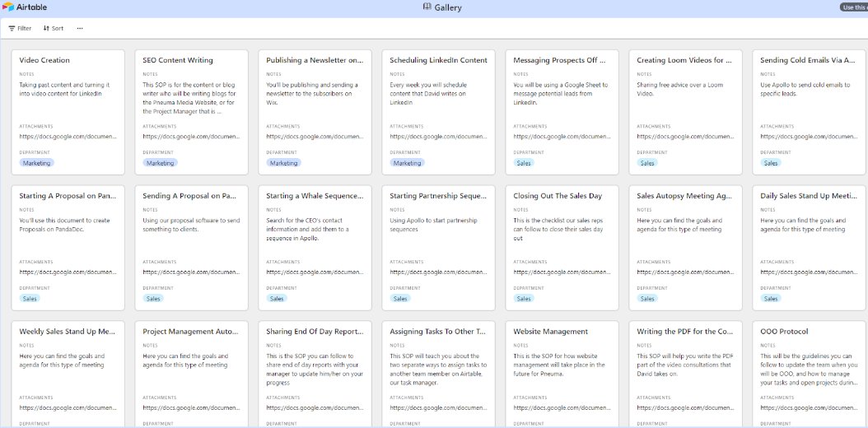Open the Sharing End Of Day Report card title
Viewport: 868px width, 428px height.
(315, 332)
